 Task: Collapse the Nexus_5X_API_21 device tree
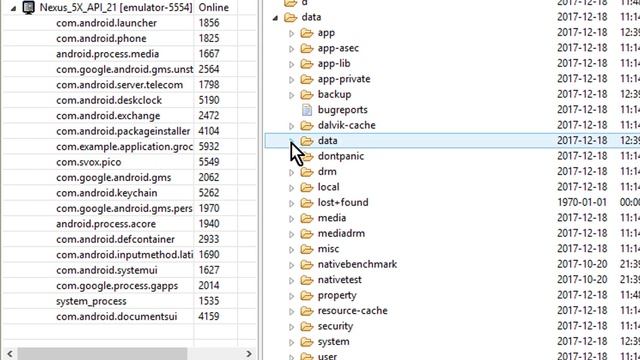[13, 8]
